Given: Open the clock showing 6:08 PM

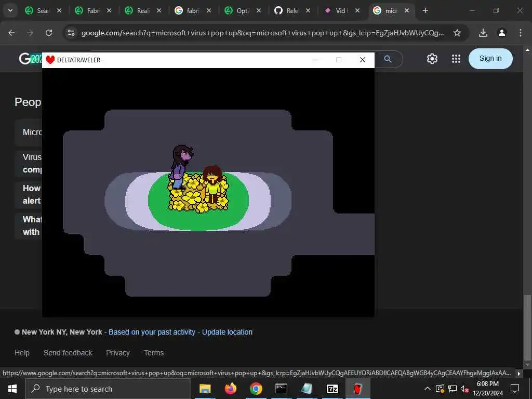Looking at the screenshot, I should coord(487,389).
